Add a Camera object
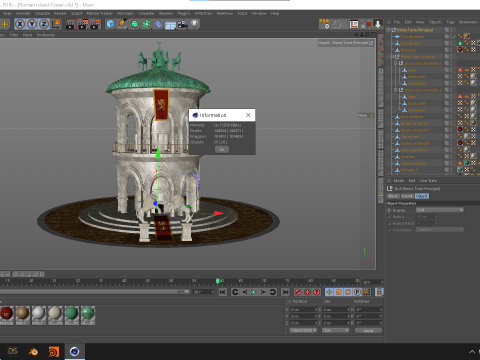 pyautogui.click(x=182, y=24)
